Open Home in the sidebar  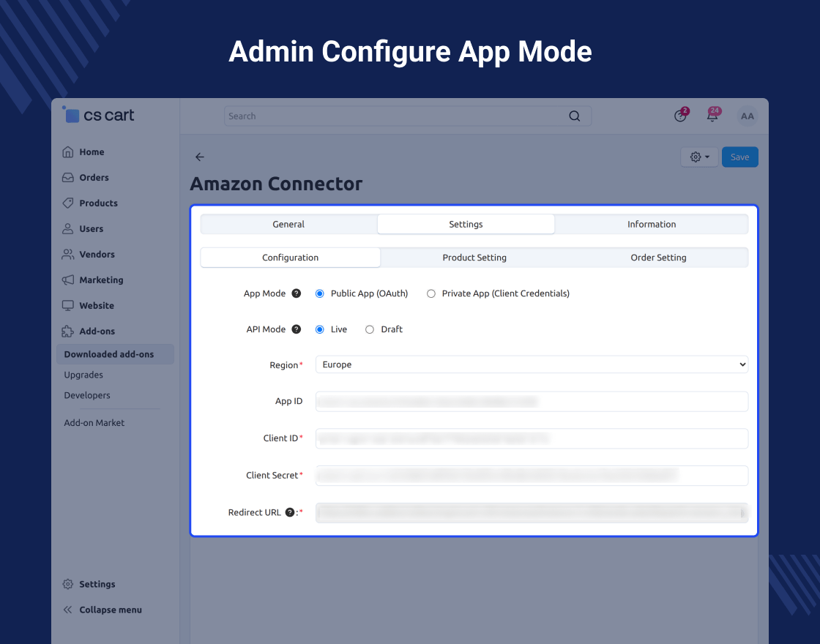[92, 152]
